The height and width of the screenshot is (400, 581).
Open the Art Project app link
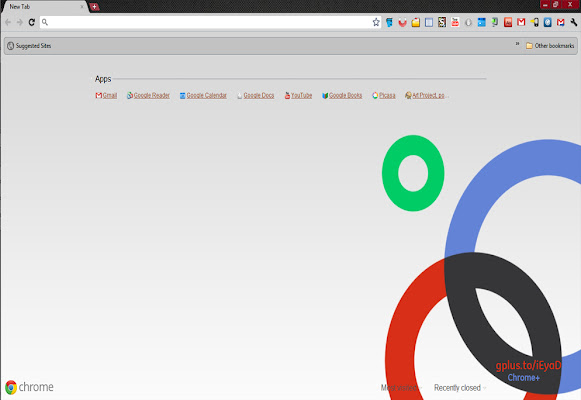(x=427, y=96)
